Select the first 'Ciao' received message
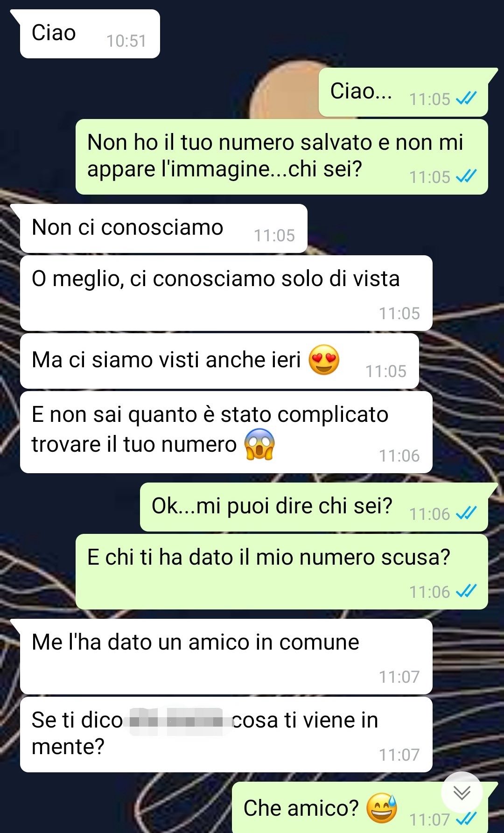Image resolution: width=504 pixels, height=833 pixels. tap(90, 34)
